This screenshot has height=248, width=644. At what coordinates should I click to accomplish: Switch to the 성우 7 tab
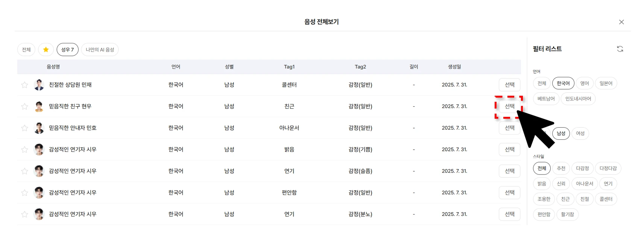click(x=67, y=50)
